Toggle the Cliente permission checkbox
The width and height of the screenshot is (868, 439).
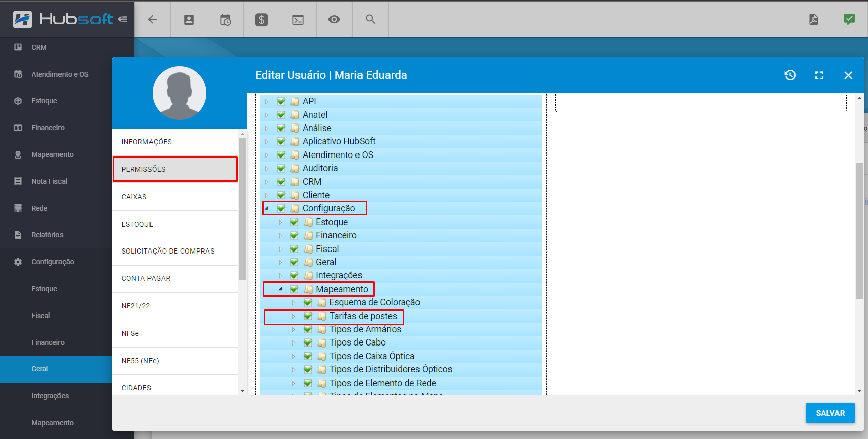coord(281,195)
